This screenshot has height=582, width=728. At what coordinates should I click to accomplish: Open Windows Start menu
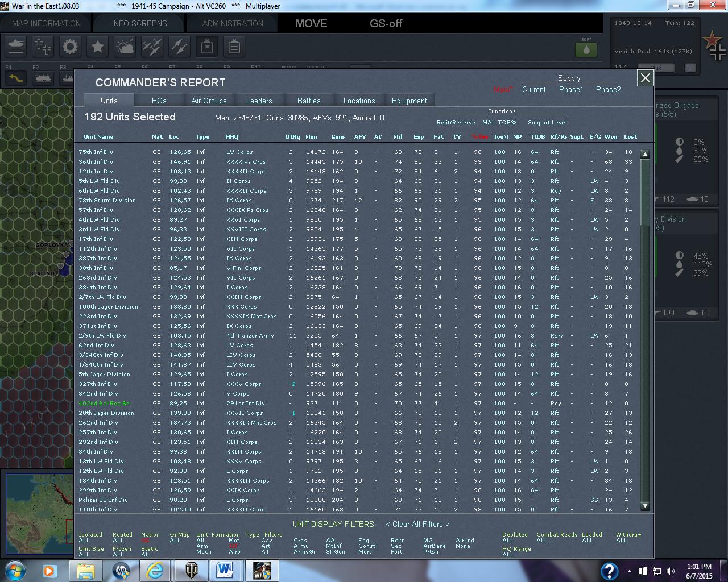click(15, 570)
